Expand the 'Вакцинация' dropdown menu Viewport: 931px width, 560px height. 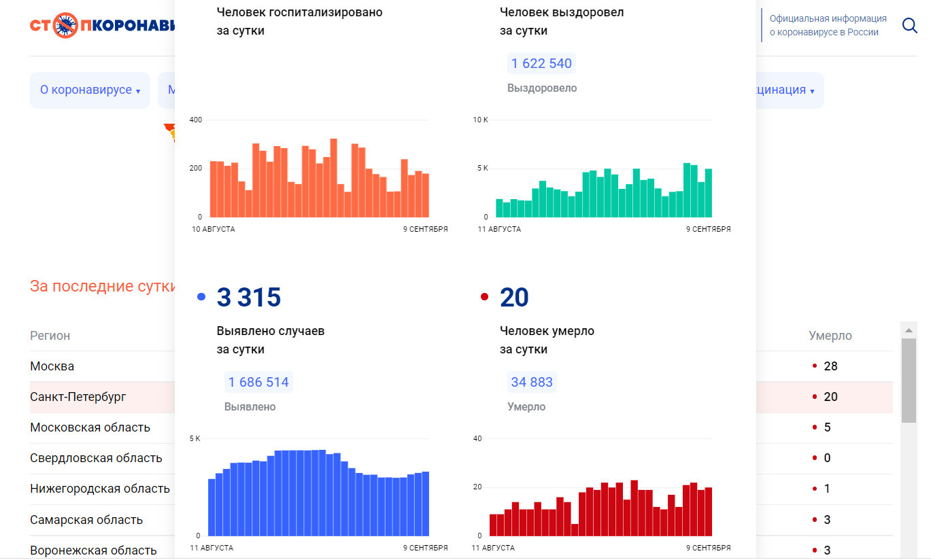click(x=789, y=90)
